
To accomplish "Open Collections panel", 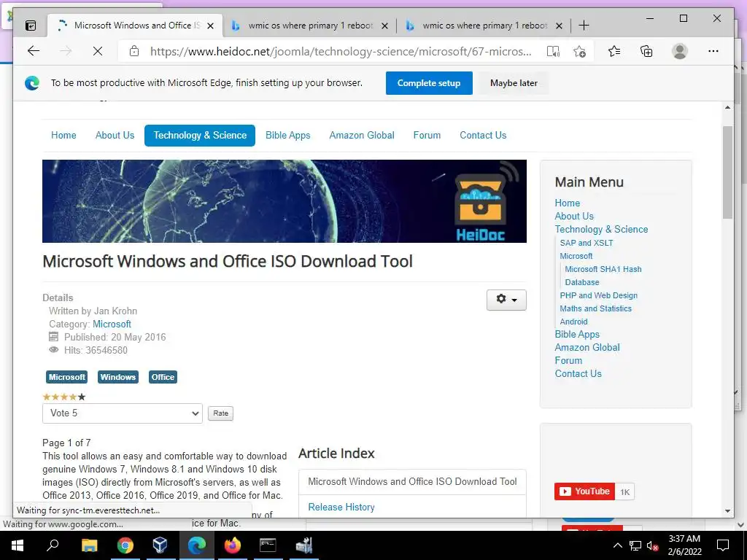I will click(646, 51).
